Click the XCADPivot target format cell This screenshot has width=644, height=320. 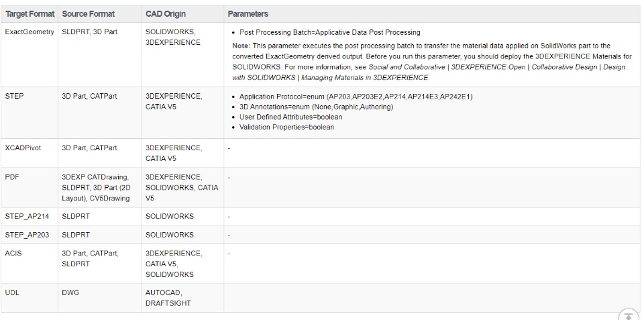pos(23,148)
